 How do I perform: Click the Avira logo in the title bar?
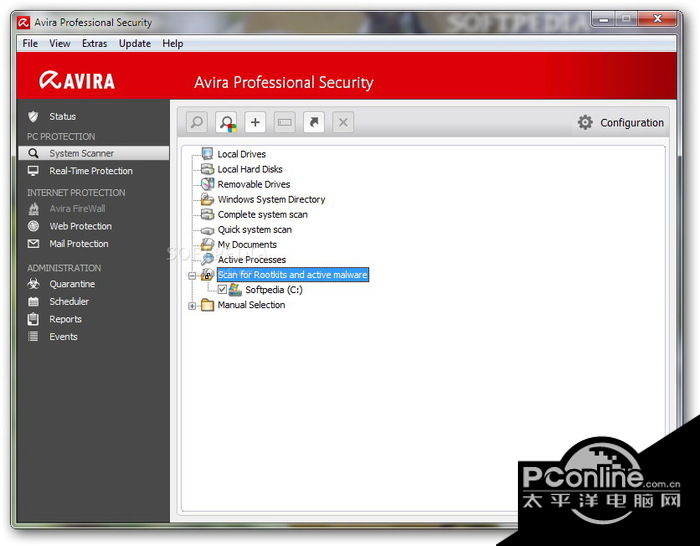24,22
